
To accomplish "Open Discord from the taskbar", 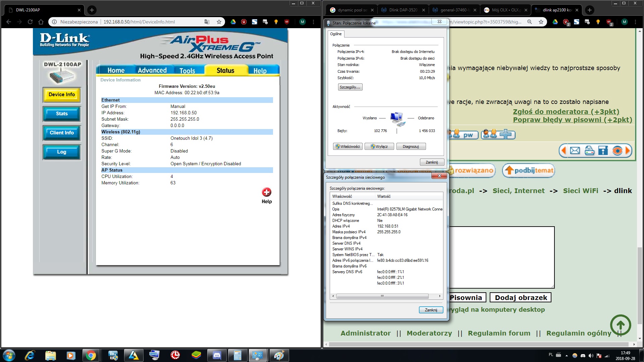I will pos(217,355).
